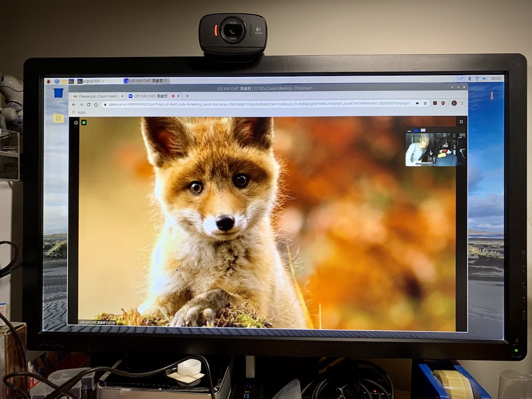Launch terminal from taskbar launcher
The width and height of the screenshot is (532, 399).
tap(71, 81)
